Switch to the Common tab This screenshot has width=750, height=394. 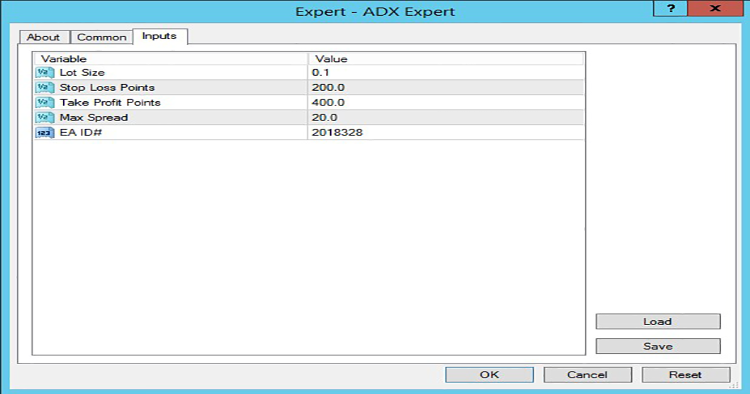click(101, 37)
